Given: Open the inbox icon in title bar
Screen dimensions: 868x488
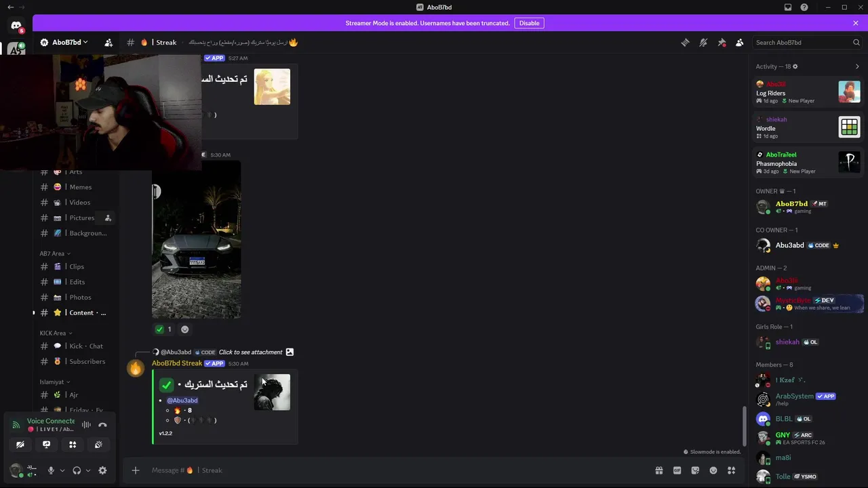Looking at the screenshot, I should coord(788,7).
